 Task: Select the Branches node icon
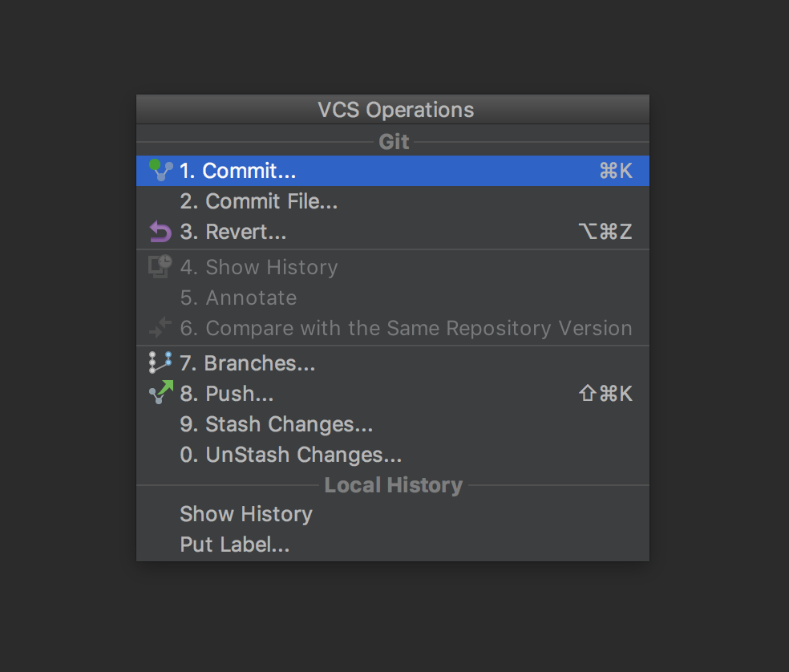[160, 362]
